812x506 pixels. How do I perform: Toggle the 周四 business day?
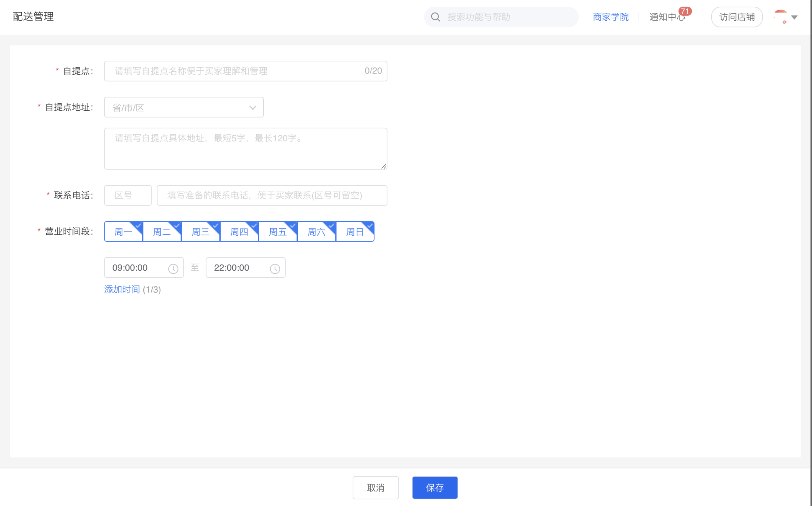[239, 231]
